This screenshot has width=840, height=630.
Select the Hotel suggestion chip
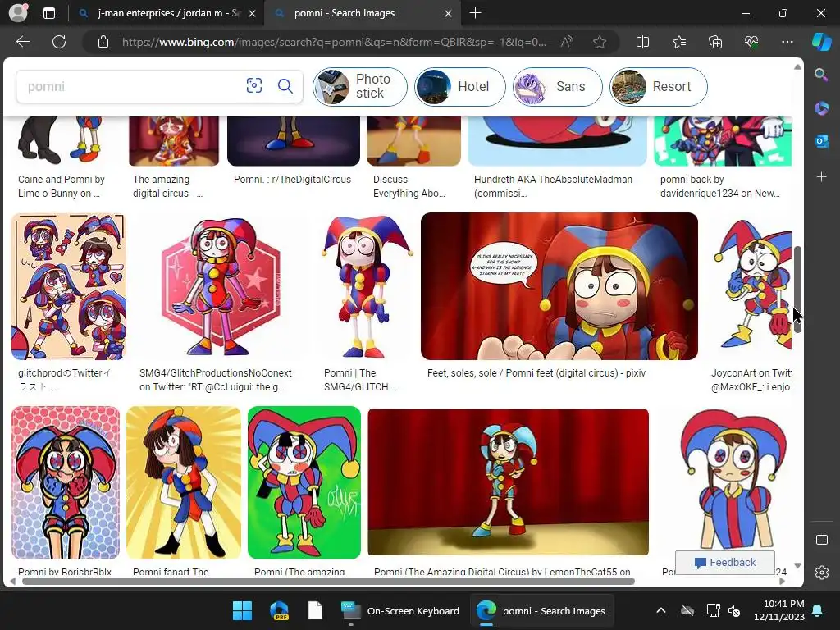point(459,86)
